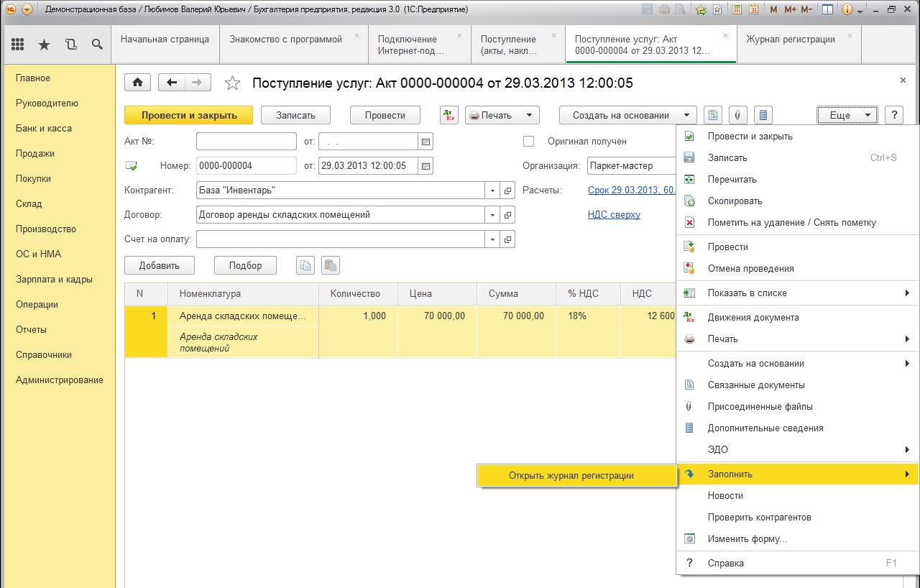Navigate back with left arrow button
This screenshot has width=920, height=588.
coord(172,83)
